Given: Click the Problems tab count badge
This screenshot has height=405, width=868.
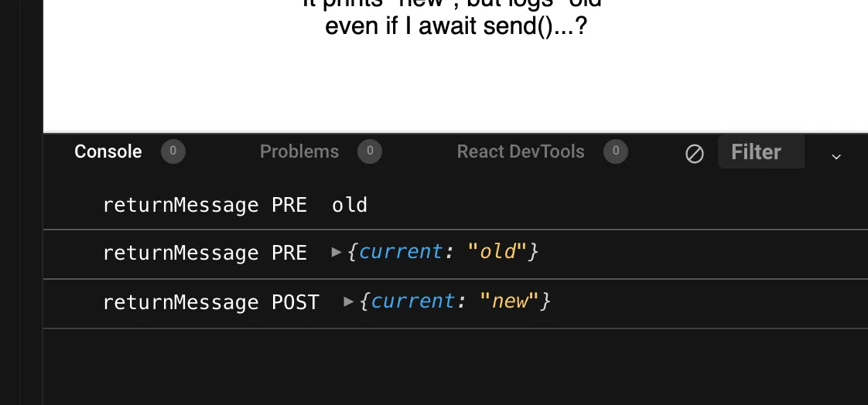Looking at the screenshot, I should (369, 151).
